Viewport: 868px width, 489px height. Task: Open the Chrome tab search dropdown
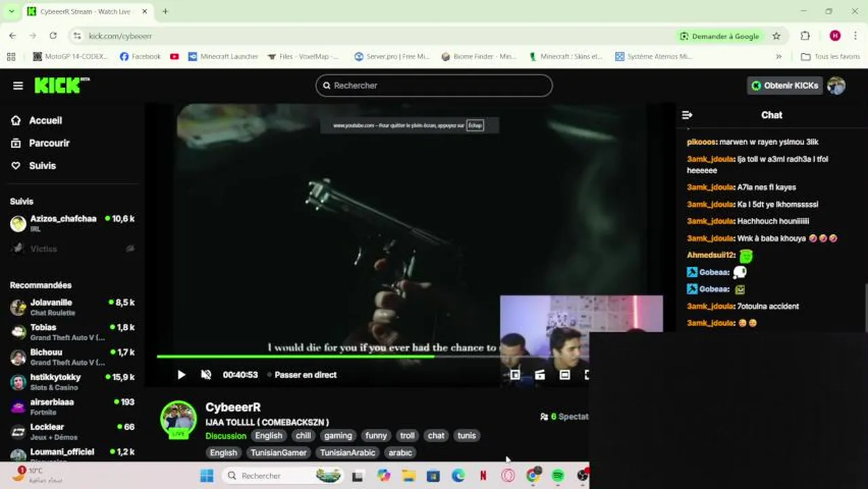(x=11, y=12)
